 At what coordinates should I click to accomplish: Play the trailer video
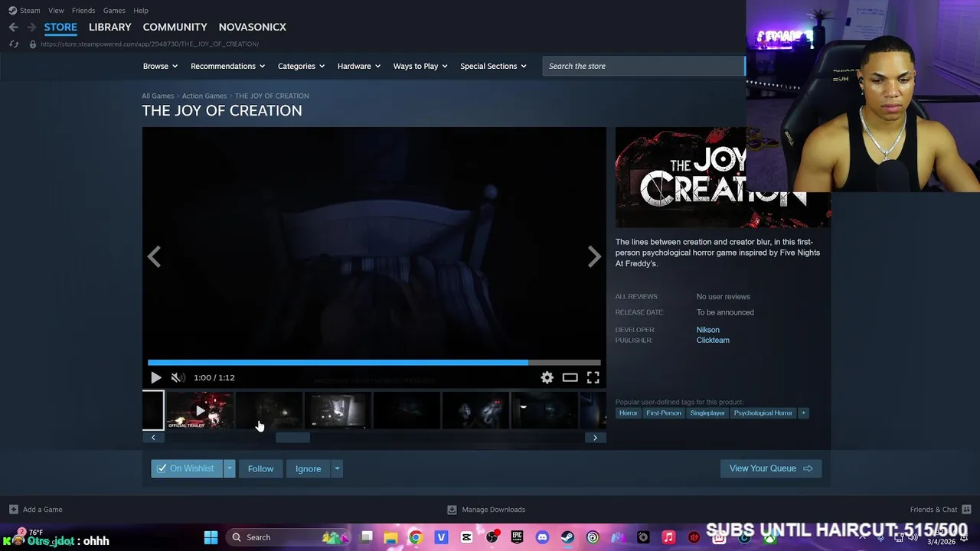click(x=155, y=377)
